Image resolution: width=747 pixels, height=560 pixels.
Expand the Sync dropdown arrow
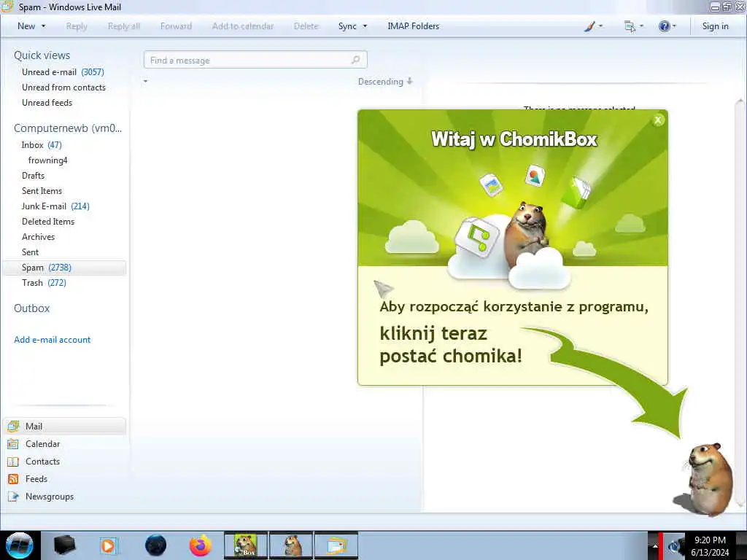(365, 26)
